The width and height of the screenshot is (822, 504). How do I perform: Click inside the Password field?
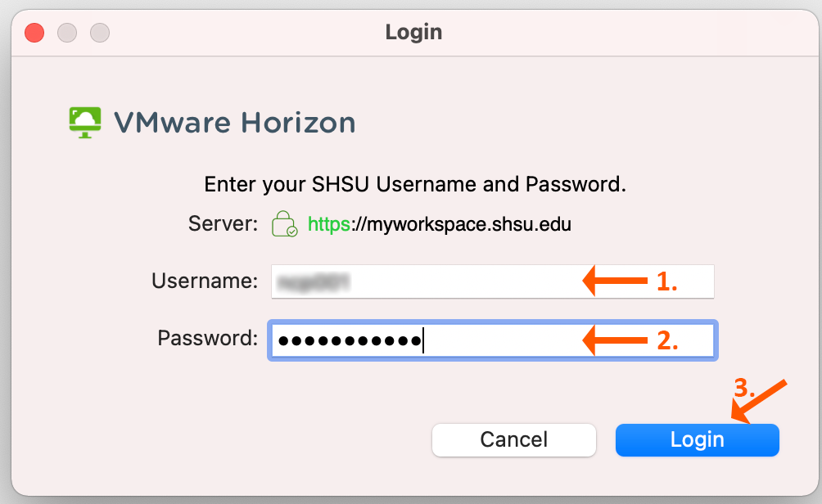(x=491, y=340)
